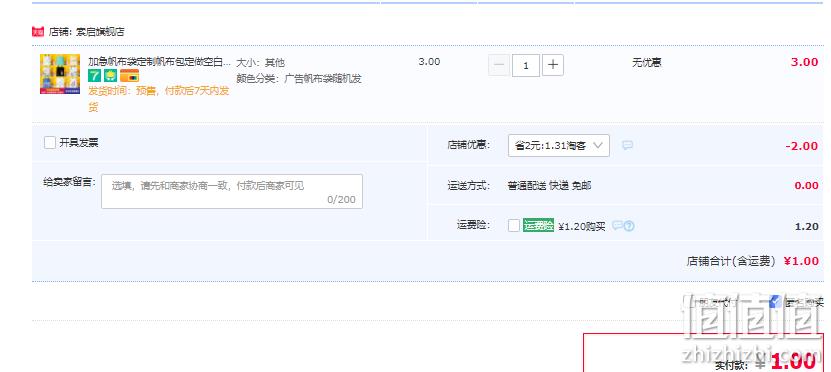Image resolution: width=831 pixels, height=372 pixels.
Task: Click the speech bubble icon after ¥1.20购买
Action: 617,226
